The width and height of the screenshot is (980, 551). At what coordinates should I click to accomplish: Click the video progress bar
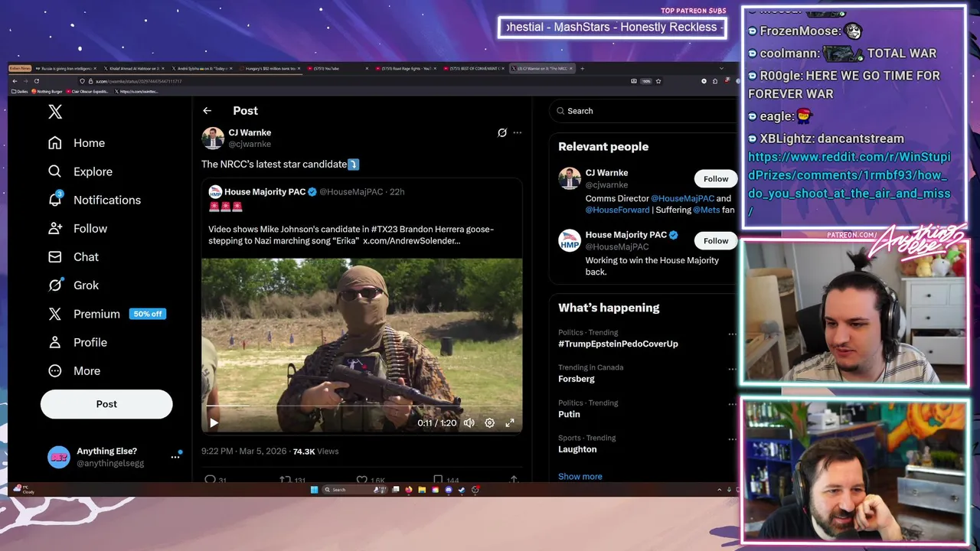click(x=362, y=407)
